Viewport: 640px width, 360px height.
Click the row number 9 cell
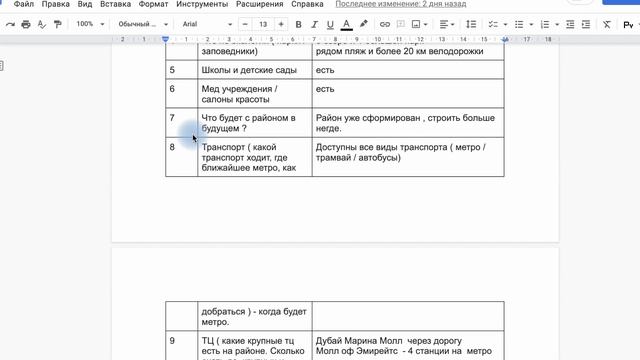[x=181, y=345]
